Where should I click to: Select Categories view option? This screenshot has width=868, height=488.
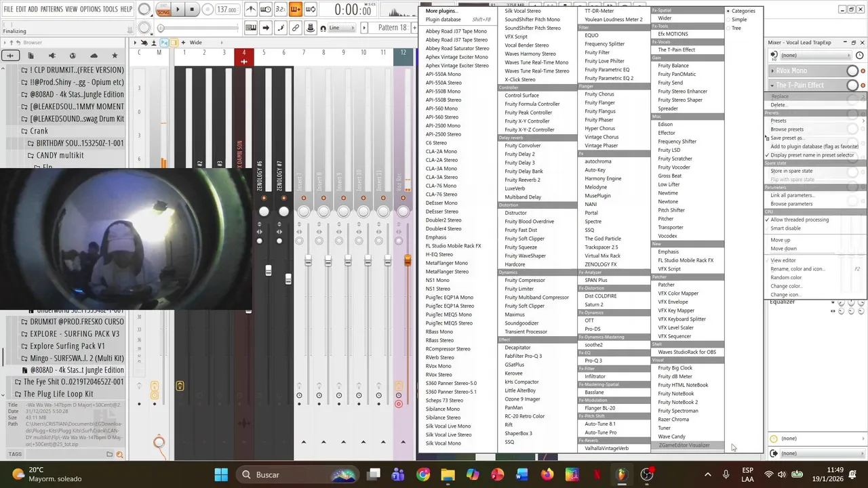point(743,11)
